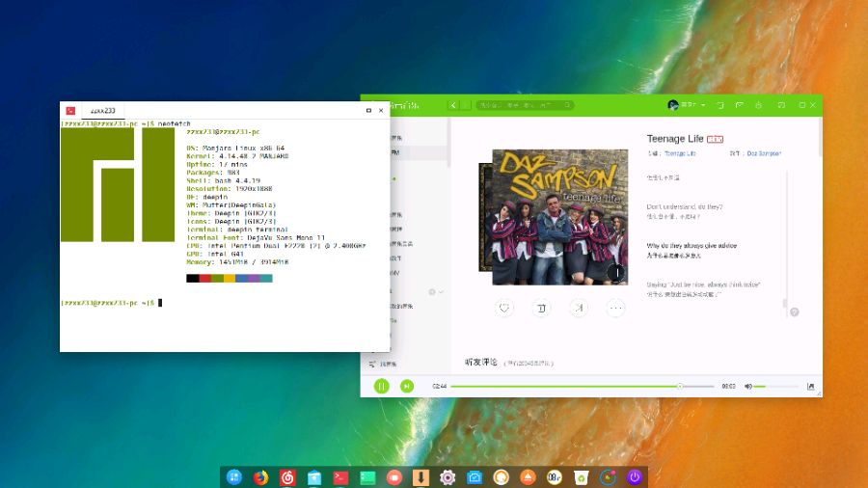Click the terminal window icon

pyautogui.click(x=70, y=111)
